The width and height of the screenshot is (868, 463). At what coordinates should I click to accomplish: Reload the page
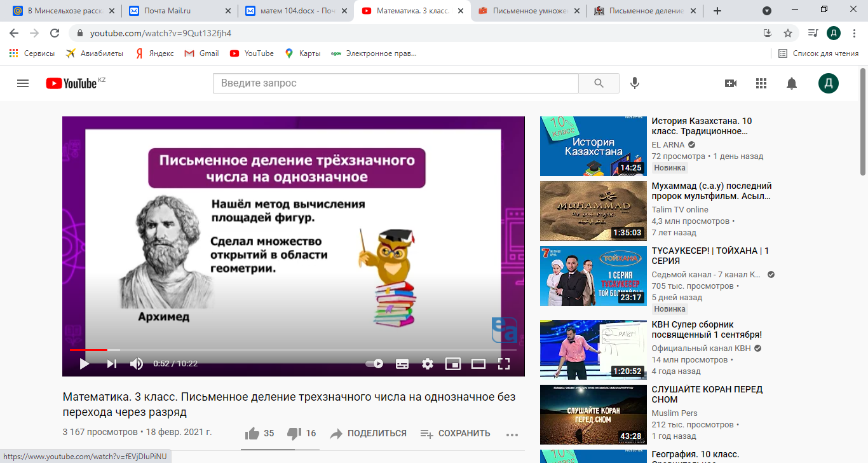click(x=55, y=33)
